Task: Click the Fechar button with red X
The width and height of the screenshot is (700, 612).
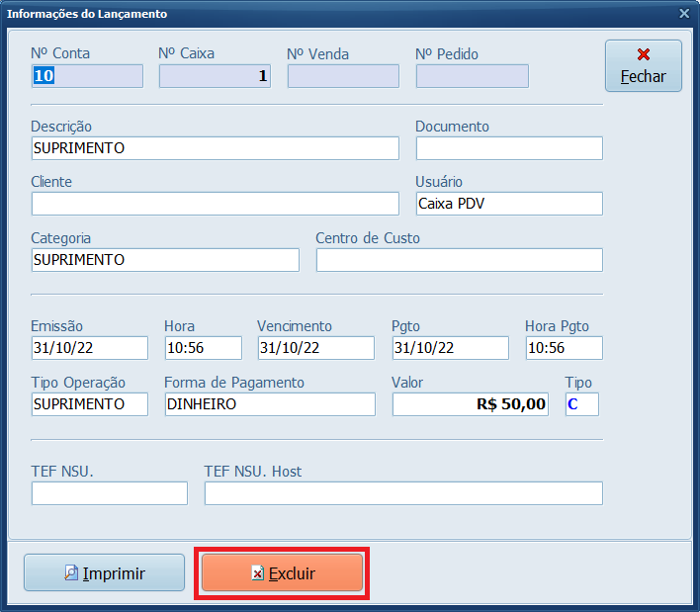Action: [x=643, y=65]
